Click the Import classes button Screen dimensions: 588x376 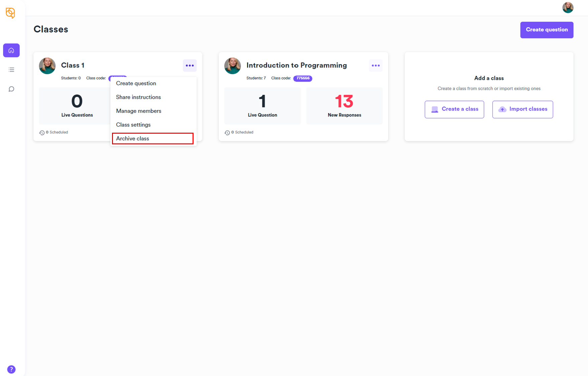(x=522, y=109)
